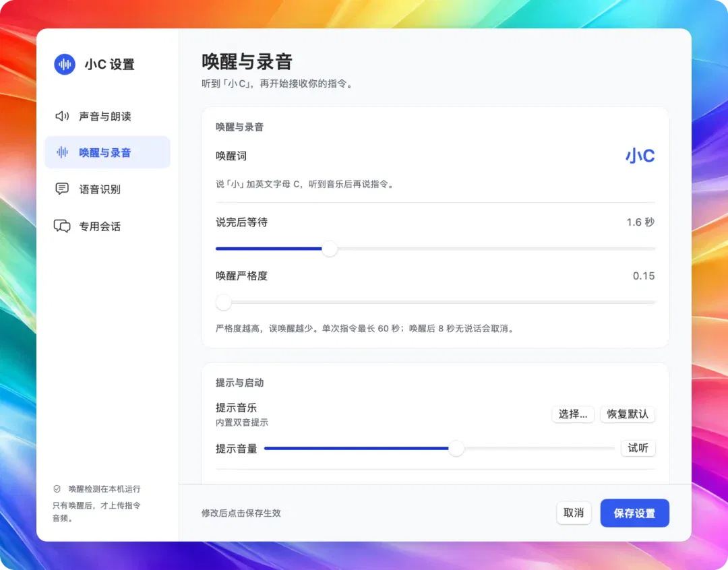Image resolution: width=728 pixels, height=570 pixels.
Task: Click the 试听 button
Action: (x=638, y=448)
